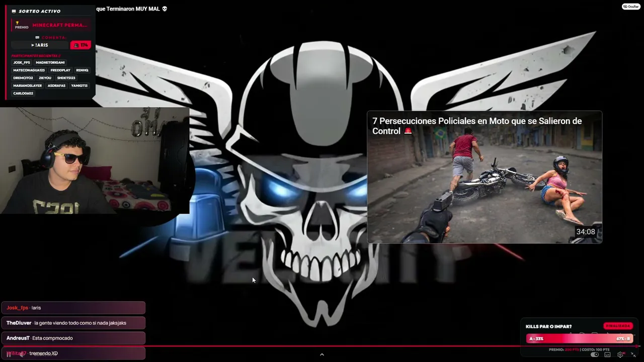Click the ZIEYOU participant chip
Image resolution: width=644 pixels, height=362 pixels.
[x=45, y=78]
